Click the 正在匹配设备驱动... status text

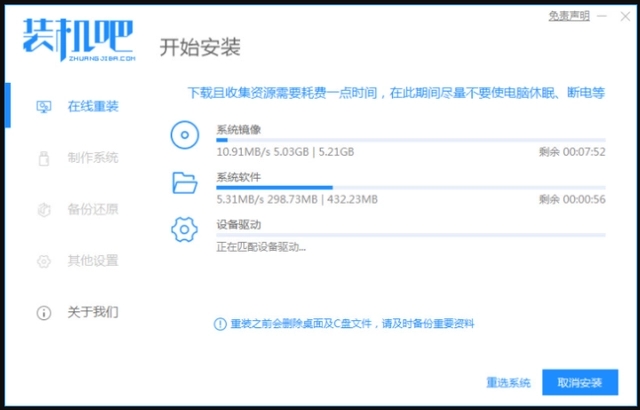261,247
